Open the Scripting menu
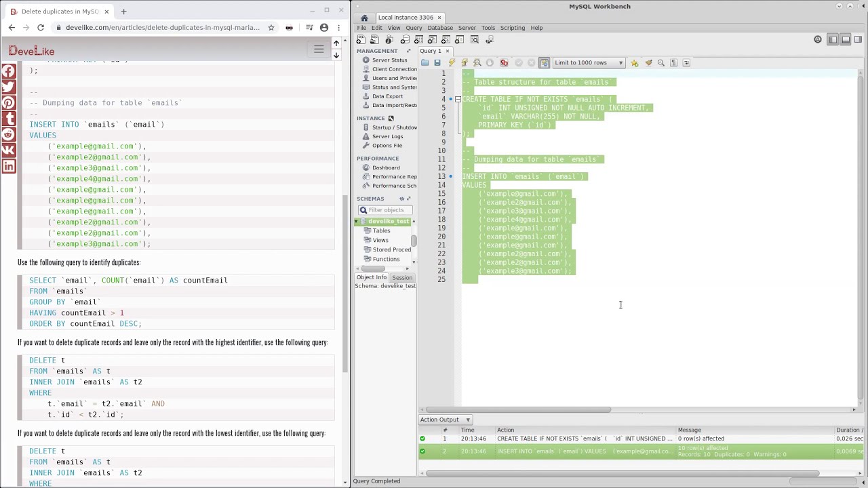The width and height of the screenshot is (868, 488). pos(513,28)
